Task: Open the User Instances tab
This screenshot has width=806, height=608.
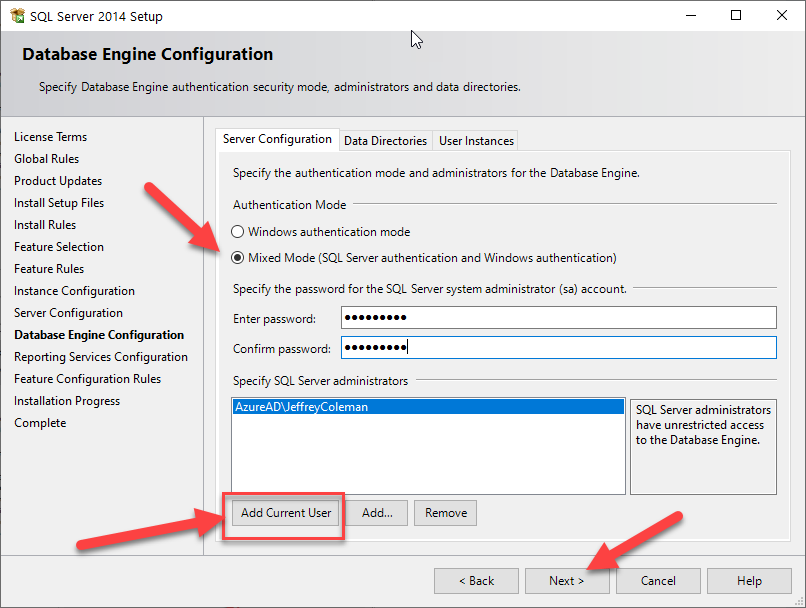Action: (x=477, y=141)
